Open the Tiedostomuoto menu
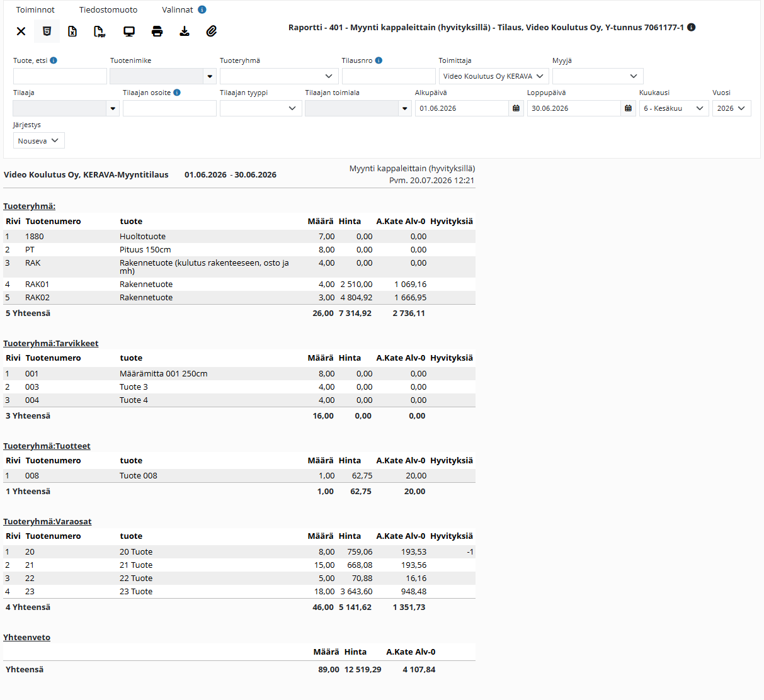The width and height of the screenshot is (764, 700). (108, 9)
